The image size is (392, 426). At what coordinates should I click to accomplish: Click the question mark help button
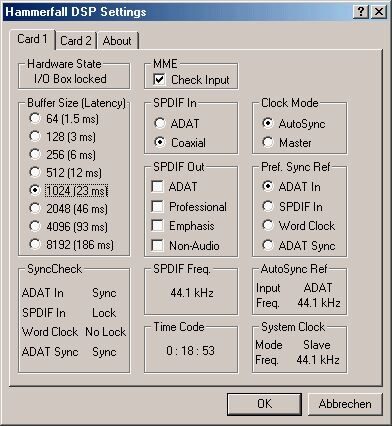coord(361,12)
